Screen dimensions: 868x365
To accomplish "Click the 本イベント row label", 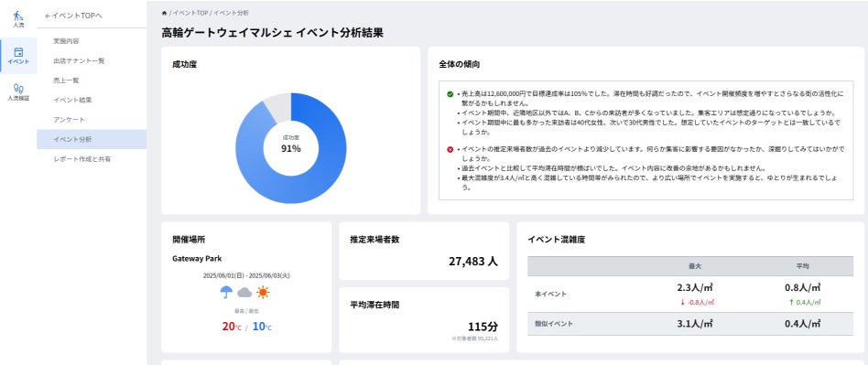I will [550, 295].
